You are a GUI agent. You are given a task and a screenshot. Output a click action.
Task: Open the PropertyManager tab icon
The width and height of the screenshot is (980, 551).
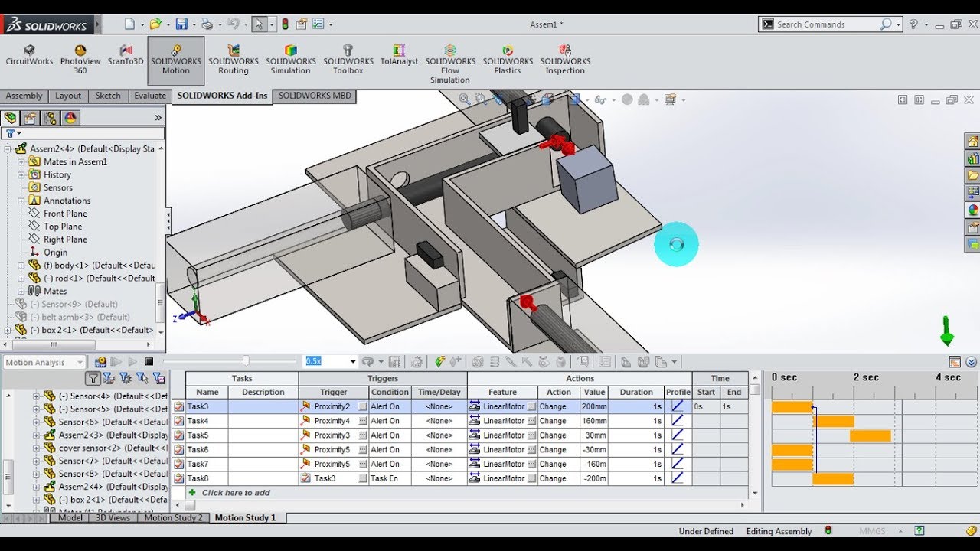[30, 118]
